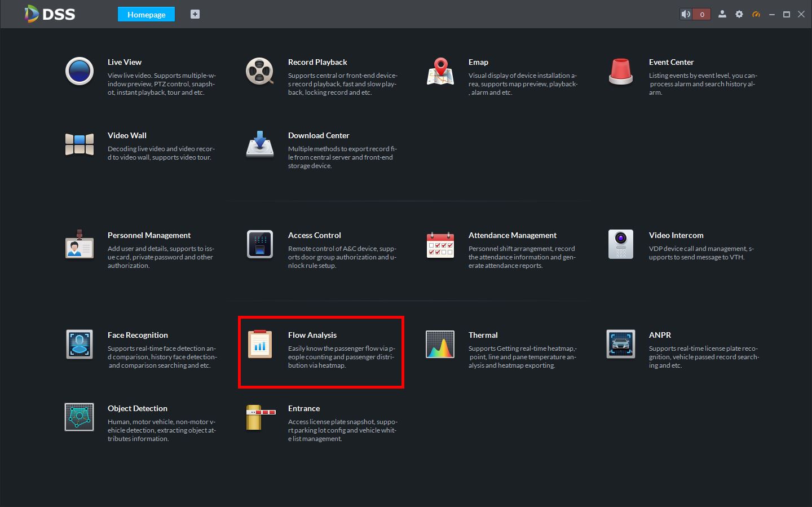Click the DSS logo
812x507 pixels.
tap(50, 14)
